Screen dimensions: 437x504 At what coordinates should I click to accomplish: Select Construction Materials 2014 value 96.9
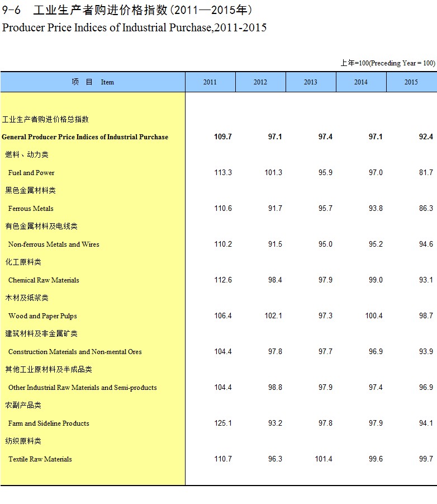coord(376,352)
